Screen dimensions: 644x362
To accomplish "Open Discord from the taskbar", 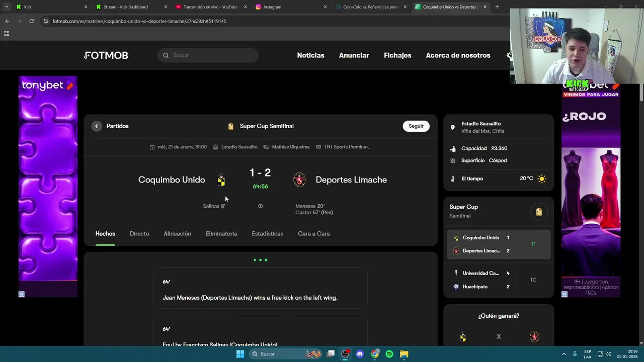I will (360, 354).
